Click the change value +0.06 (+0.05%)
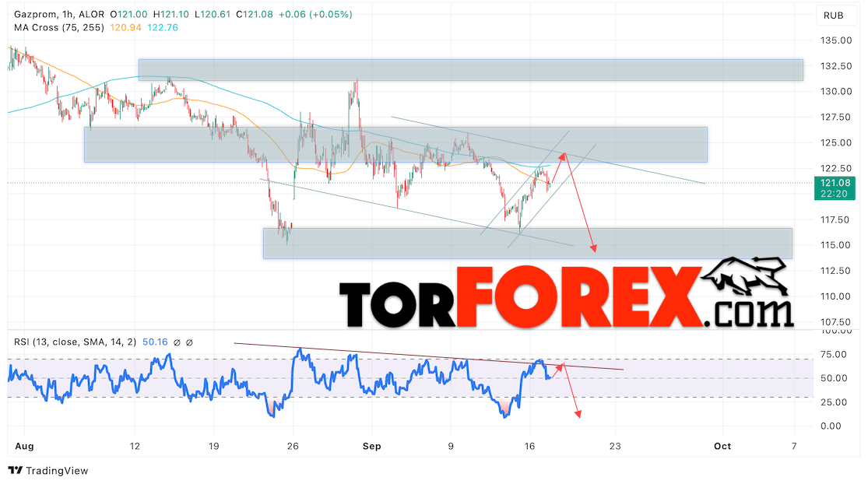This screenshot has height=484, width=868. [x=315, y=14]
